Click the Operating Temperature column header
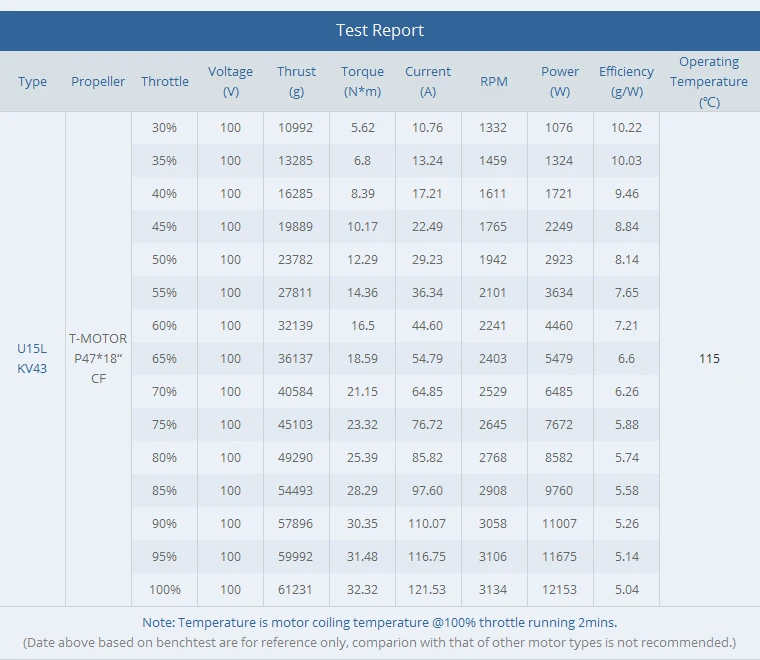 click(x=709, y=81)
